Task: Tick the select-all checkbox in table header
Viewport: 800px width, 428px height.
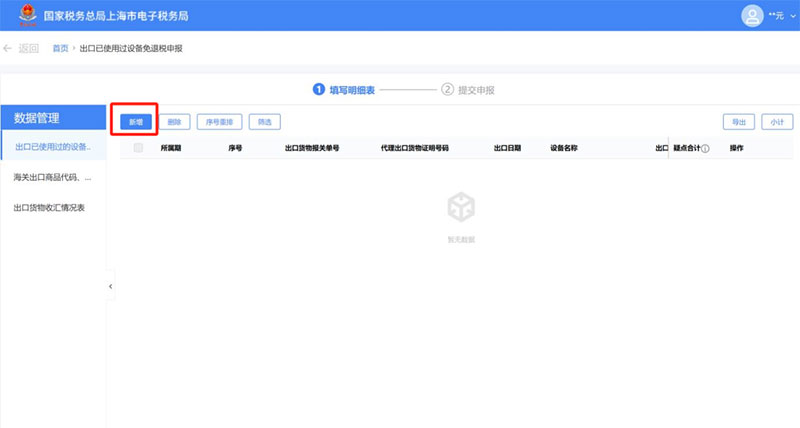Action: pos(138,148)
